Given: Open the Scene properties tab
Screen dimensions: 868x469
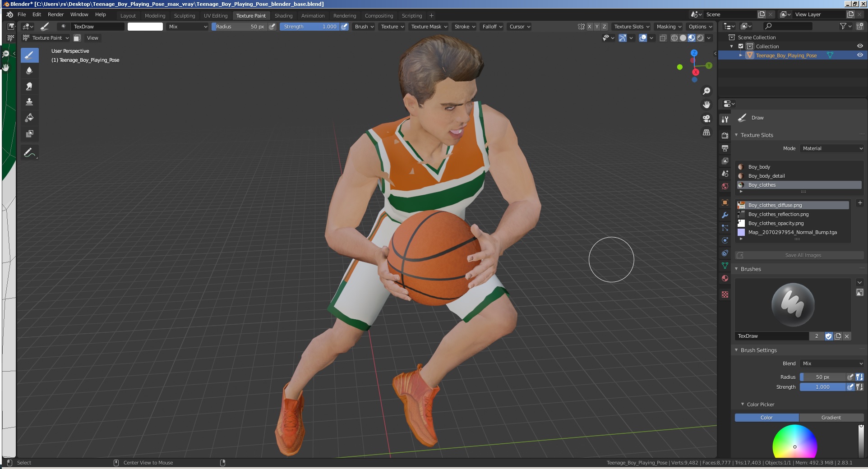Looking at the screenshot, I should pos(725,173).
